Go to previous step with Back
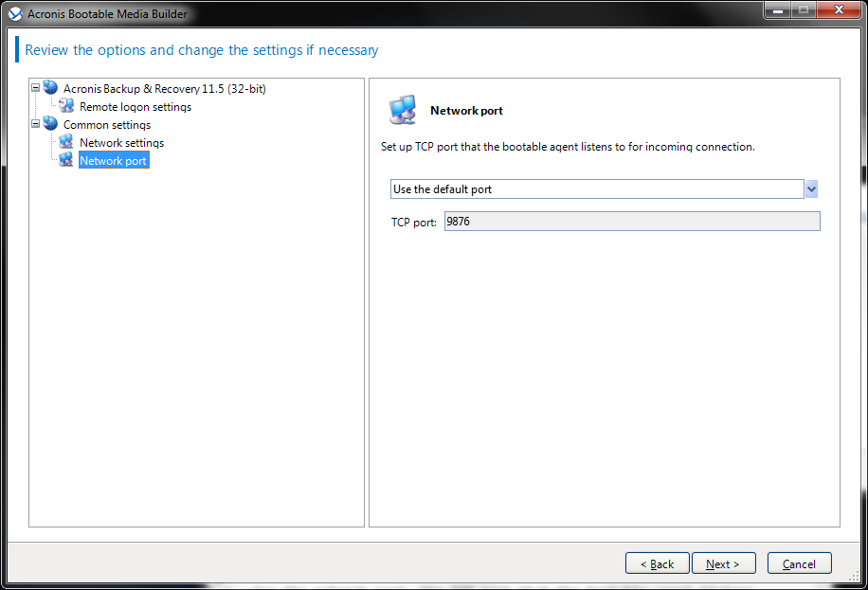Image resolution: width=868 pixels, height=590 pixels. (657, 563)
